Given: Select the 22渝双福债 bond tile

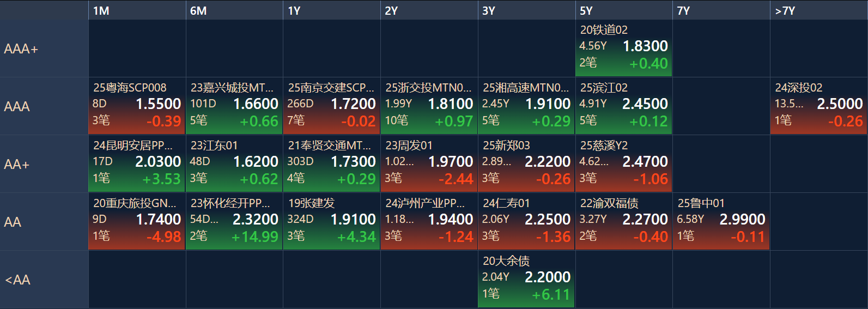Looking at the screenshot, I should (x=624, y=222).
